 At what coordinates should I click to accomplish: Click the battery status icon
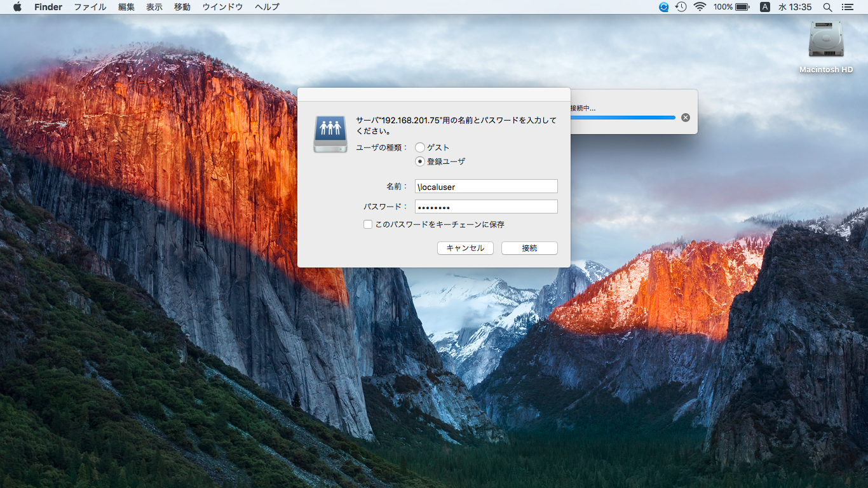click(742, 7)
